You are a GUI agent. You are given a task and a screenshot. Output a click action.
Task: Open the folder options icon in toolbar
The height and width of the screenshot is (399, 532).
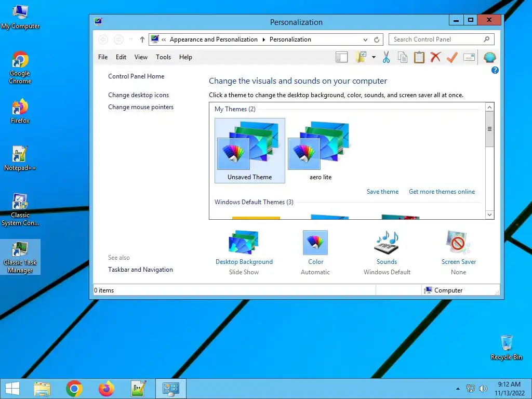[x=361, y=57]
